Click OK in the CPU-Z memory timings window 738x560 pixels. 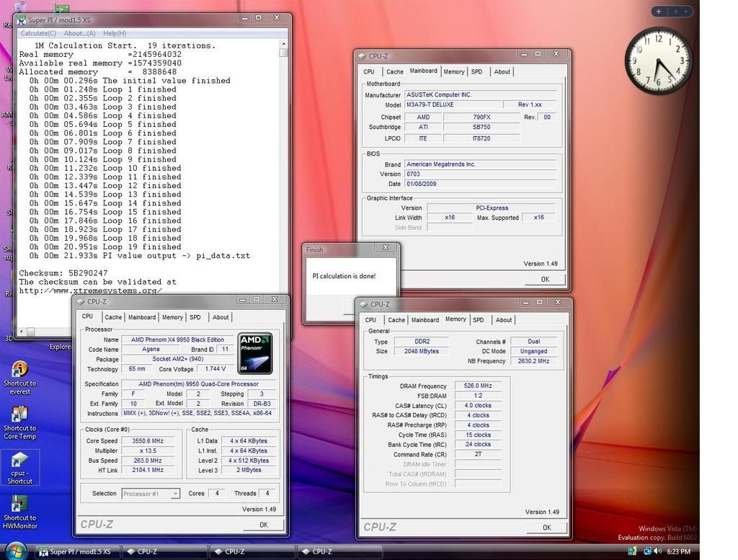pos(546,528)
